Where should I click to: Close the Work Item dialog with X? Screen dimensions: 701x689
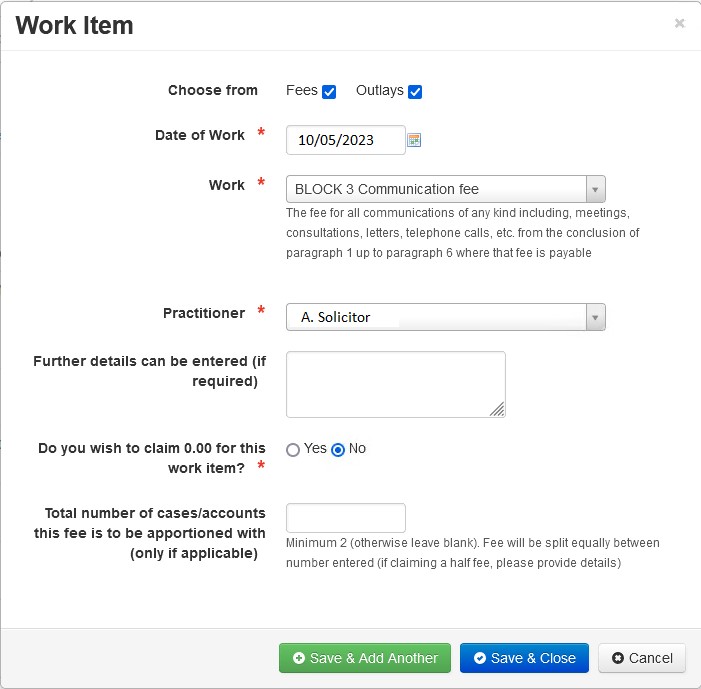[x=680, y=23]
